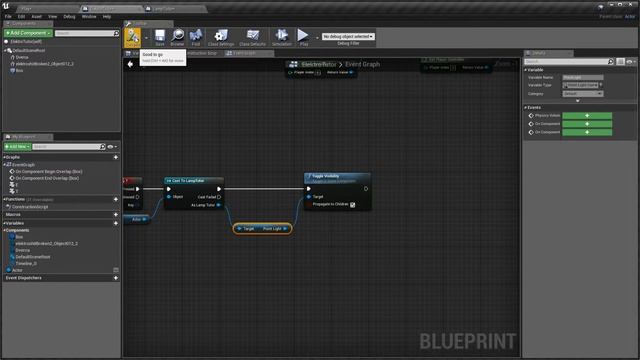Click the Components search magnifier icon
Image resolution: width=640 pixels, height=360 pixels.
pos(116,33)
